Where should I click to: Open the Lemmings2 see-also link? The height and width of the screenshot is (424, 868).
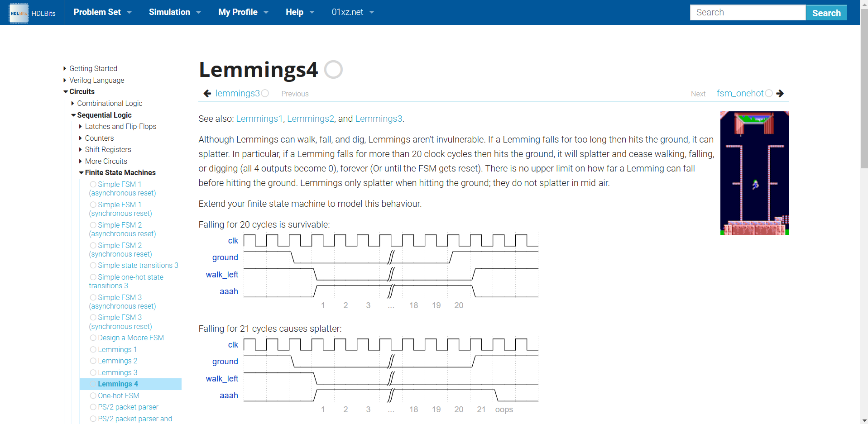pos(311,119)
